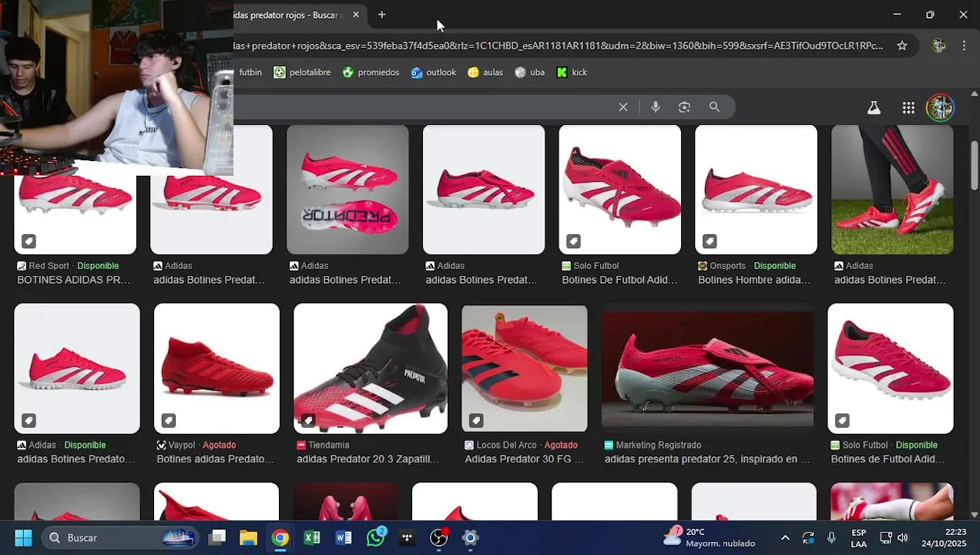Open Chrome three-dot menu
Screen dimensions: 980x555
click(963, 45)
